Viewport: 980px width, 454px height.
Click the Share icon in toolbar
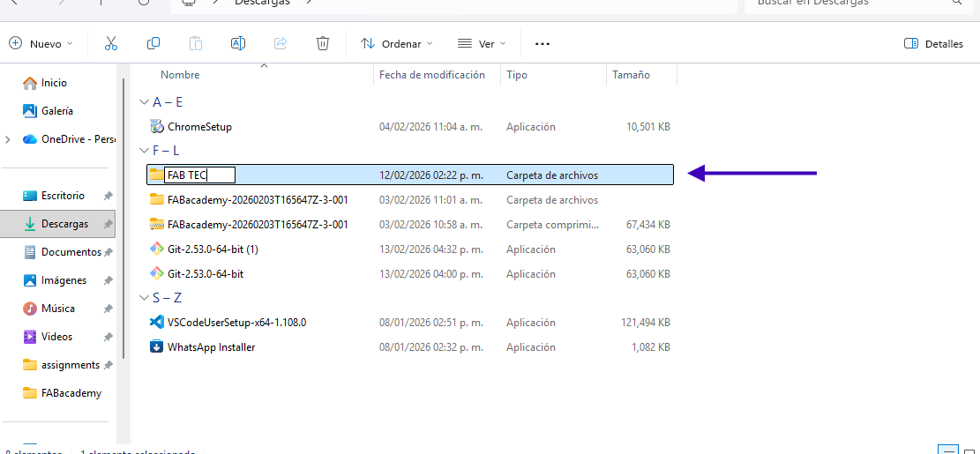pyautogui.click(x=281, y=44)
